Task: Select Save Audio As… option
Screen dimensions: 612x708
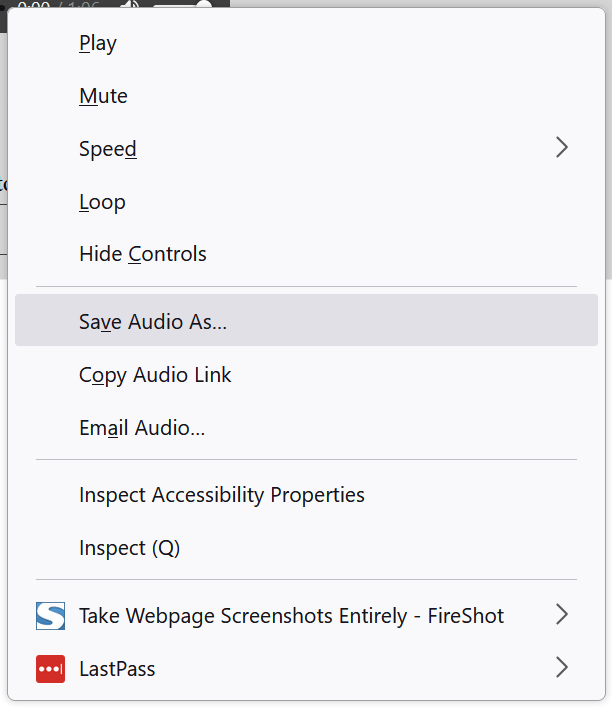Action: click(153, 322)
